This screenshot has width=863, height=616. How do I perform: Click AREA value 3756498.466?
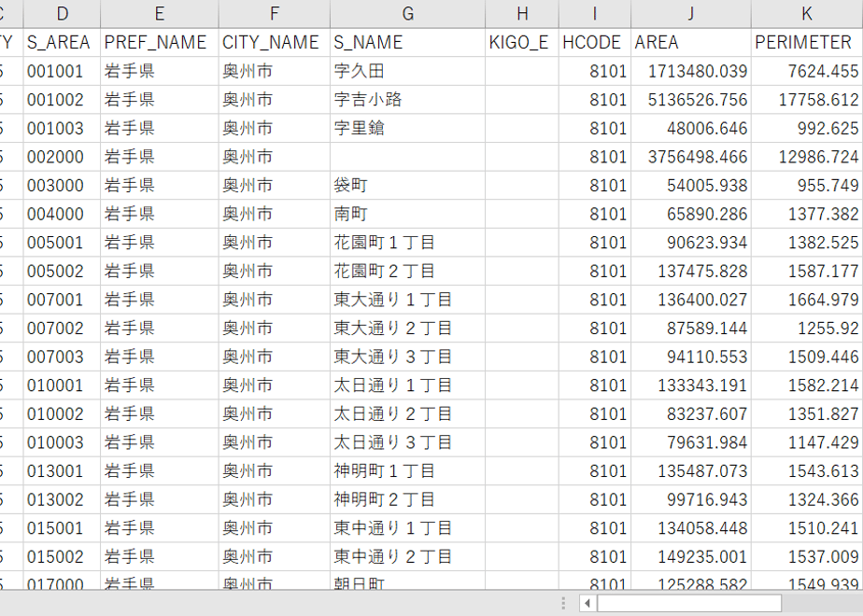pos(691,157)
